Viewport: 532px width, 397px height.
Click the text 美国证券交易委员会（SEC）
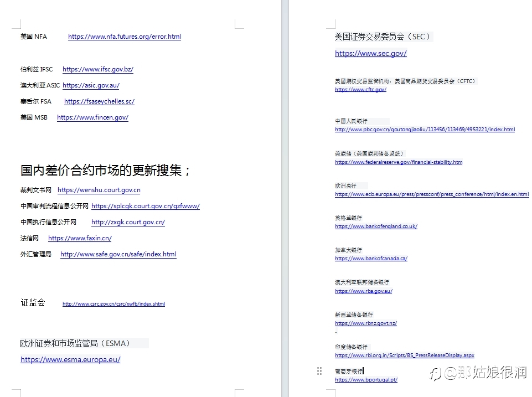point(383,37)
